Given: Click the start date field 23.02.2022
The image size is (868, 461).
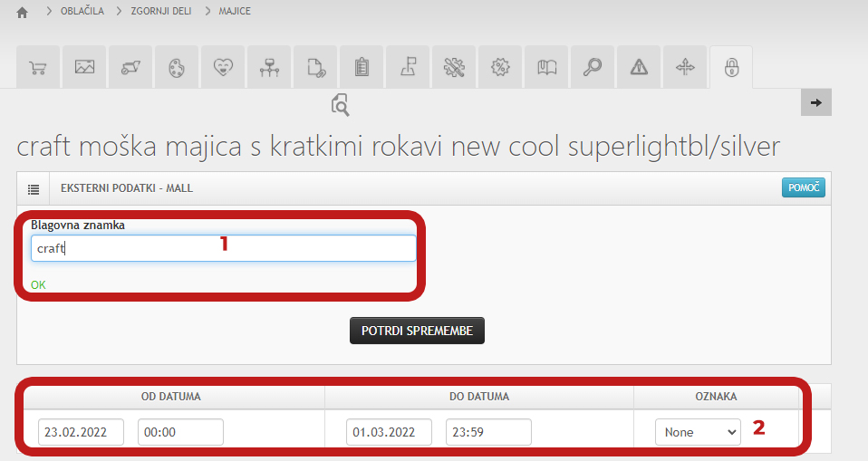Looking at the screenshot, I should click(x=81, y=432).
